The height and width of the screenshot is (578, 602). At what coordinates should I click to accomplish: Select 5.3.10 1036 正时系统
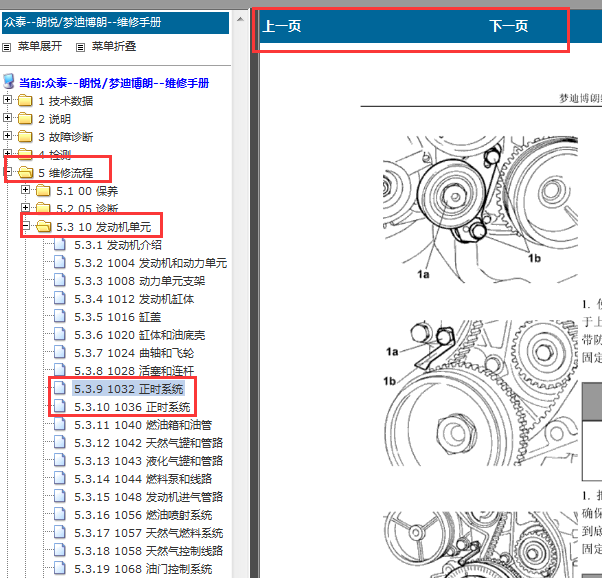(132, 407)
